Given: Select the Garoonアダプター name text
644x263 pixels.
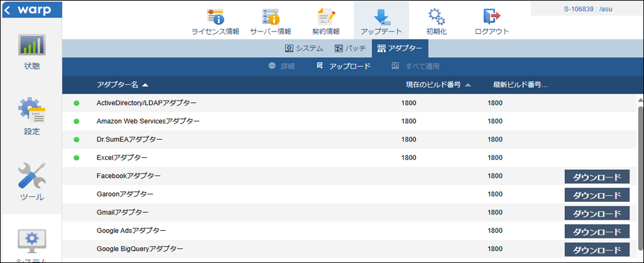Looking at the screenshot, I should (125, 194).
